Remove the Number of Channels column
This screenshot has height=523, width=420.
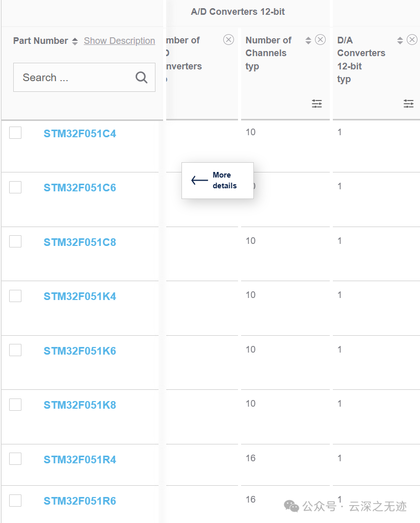(320, 40)
